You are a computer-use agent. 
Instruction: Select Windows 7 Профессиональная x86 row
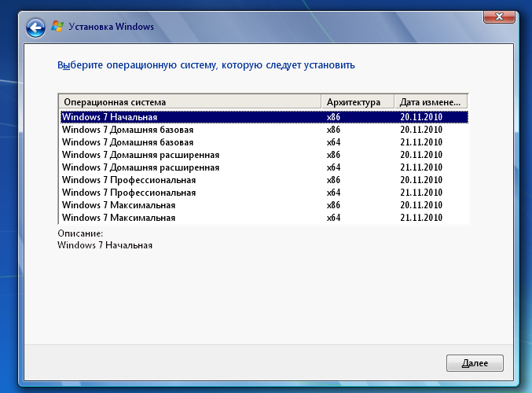click(264, 179)
